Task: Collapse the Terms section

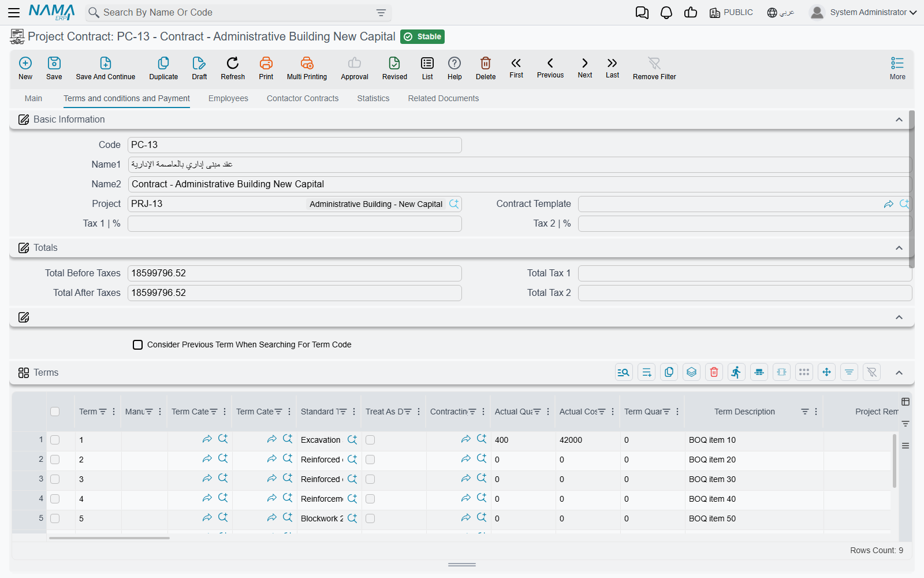Action: pyautogui.click(x=899, y=373)
